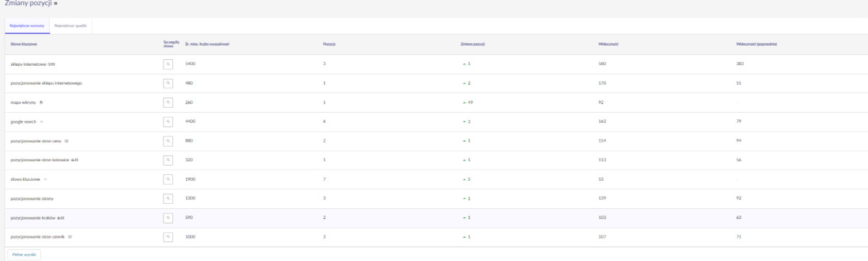This screenshot has height=261, width=868.
Task: Click the Szczegóły słowa column header
Action: pyautogui.click(x=171, y=44)
